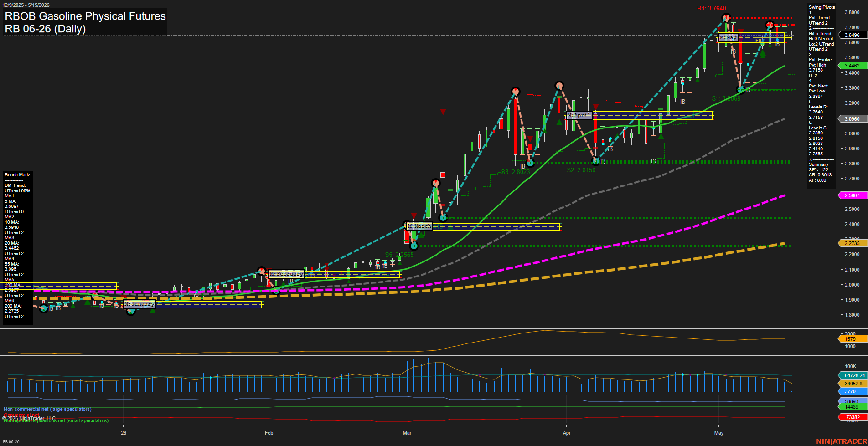The image size is (868, 446).
Task: Select the blue 58893 COT value tag
Action: coord(852,401)
